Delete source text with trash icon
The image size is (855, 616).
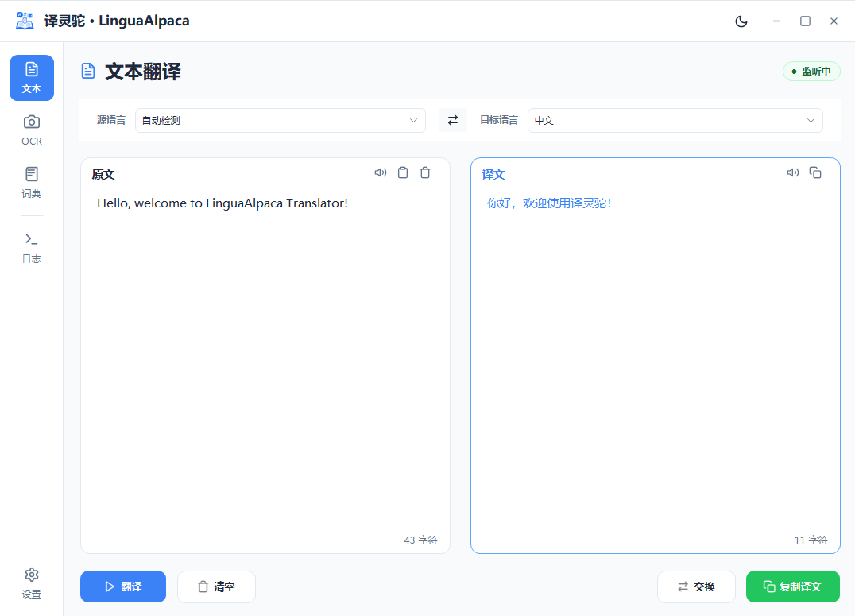[x=425, y=173]
